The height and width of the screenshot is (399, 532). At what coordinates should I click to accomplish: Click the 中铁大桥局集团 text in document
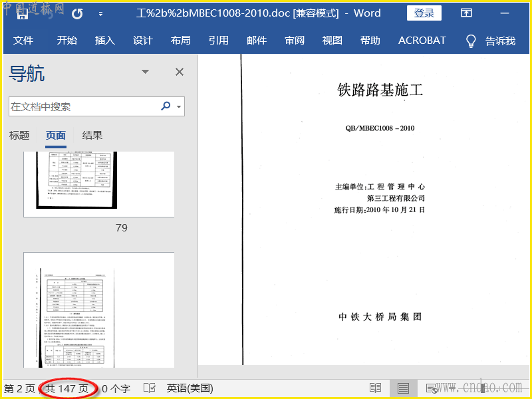pos(380,317)
